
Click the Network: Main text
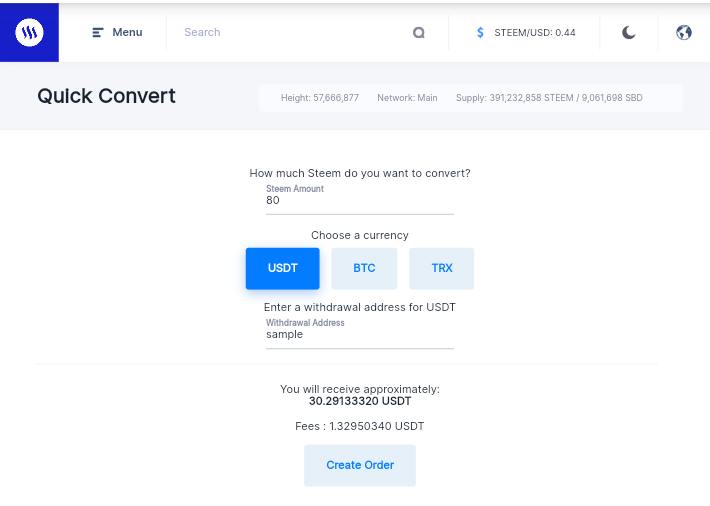(407, 98)
